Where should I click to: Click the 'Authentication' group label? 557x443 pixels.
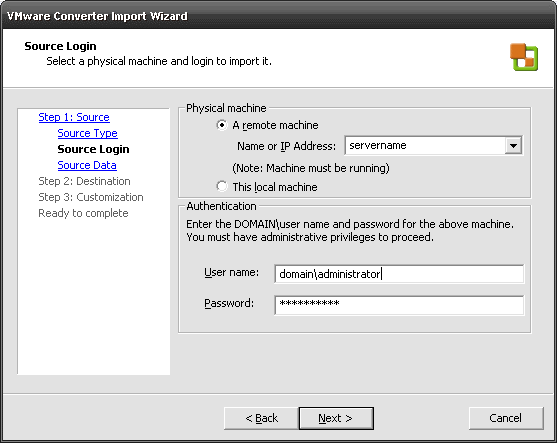tap(221, 206)
